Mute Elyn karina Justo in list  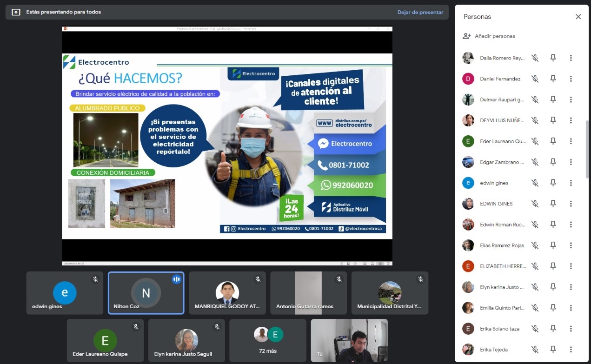click(x=535, y=287)
